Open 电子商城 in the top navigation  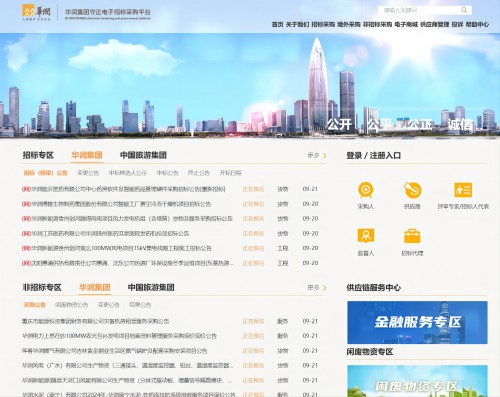(x=406, y=24)
